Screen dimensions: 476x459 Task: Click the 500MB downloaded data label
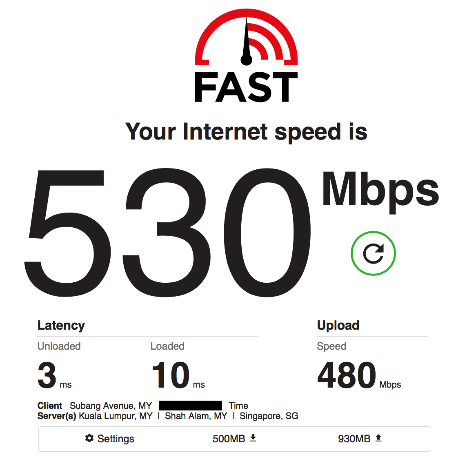click(x=229, y=439)
